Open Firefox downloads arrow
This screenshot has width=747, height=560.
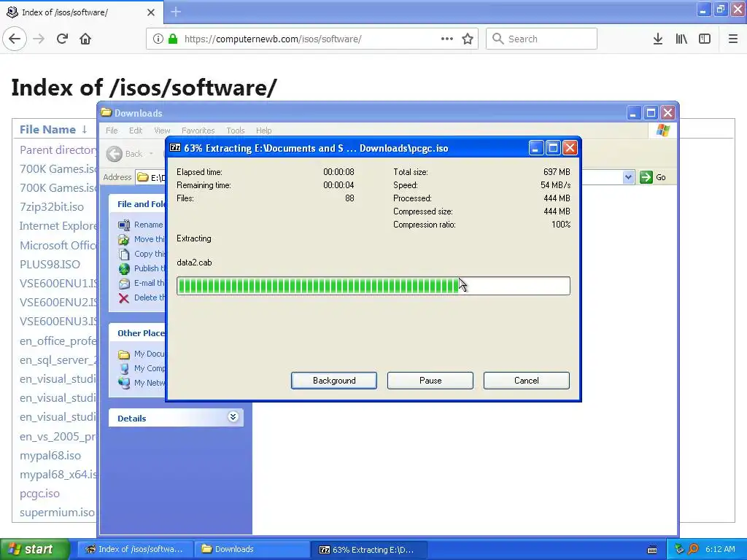pos(658,39)
